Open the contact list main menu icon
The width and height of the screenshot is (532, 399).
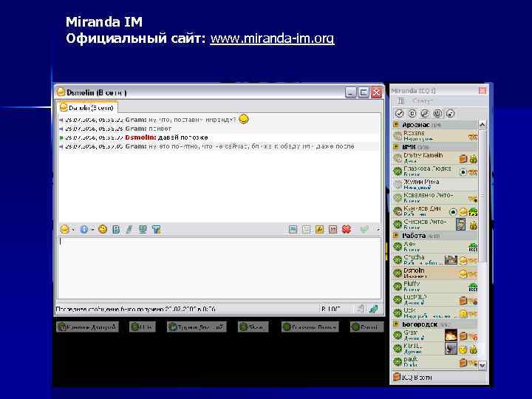pos(400,101)
